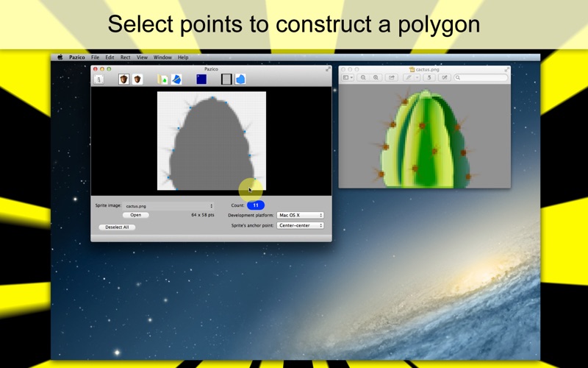
Task: Click the cactus.png title file icon
Action: click(x=412, y=69)
